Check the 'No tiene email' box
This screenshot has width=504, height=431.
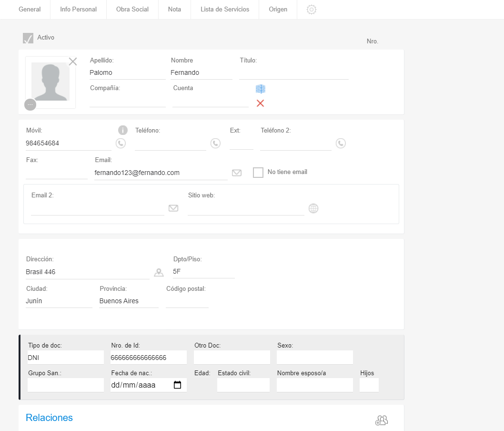coord(258,173)
